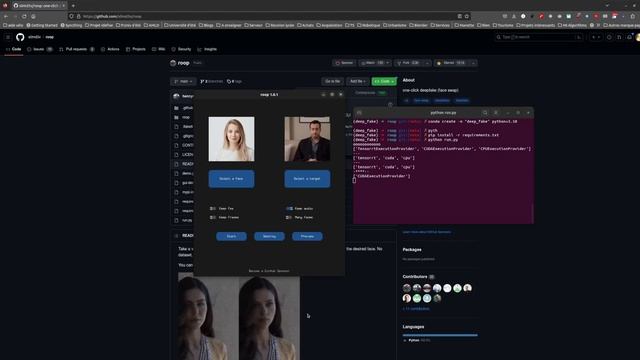640x360 pixels.
Task: Open the Add file dropdown
Action: point(357,81)
